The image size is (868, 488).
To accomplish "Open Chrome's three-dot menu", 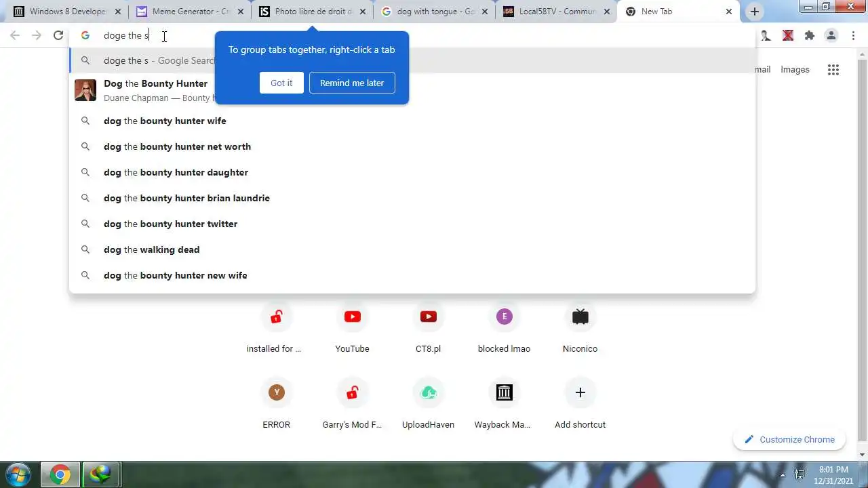I will coord(853,36).
